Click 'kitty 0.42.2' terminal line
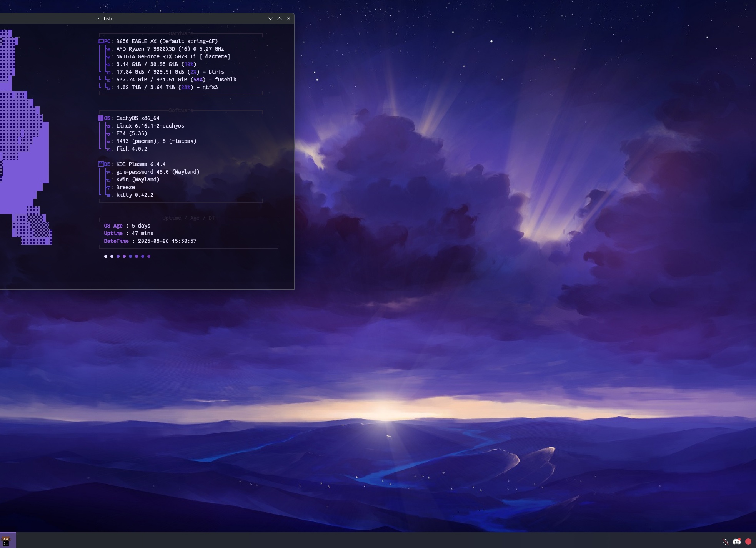 coord(135,195)
